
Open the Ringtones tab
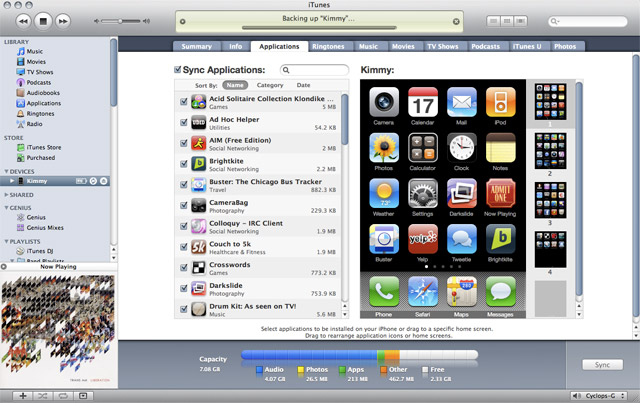coord(328,47)
